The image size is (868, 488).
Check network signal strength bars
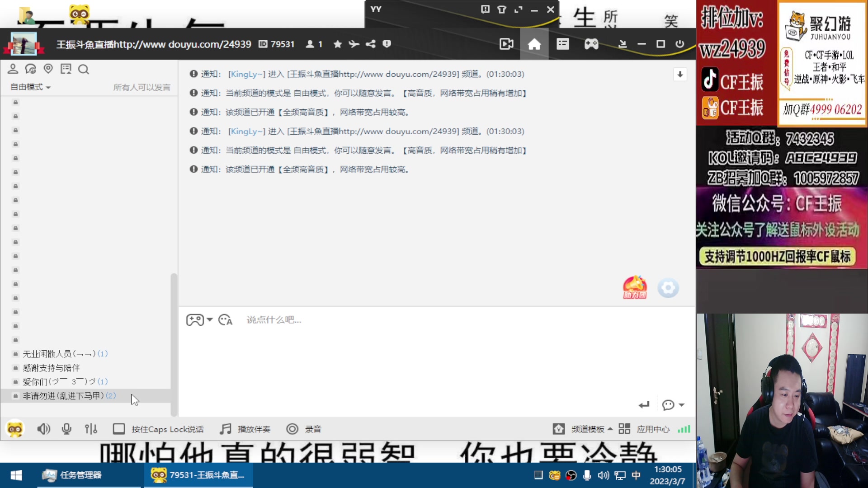684,429
